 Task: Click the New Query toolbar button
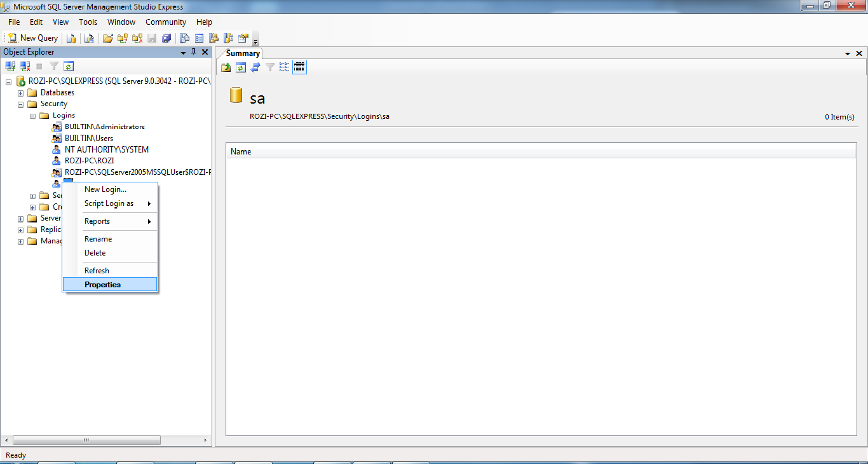[32, 38]
